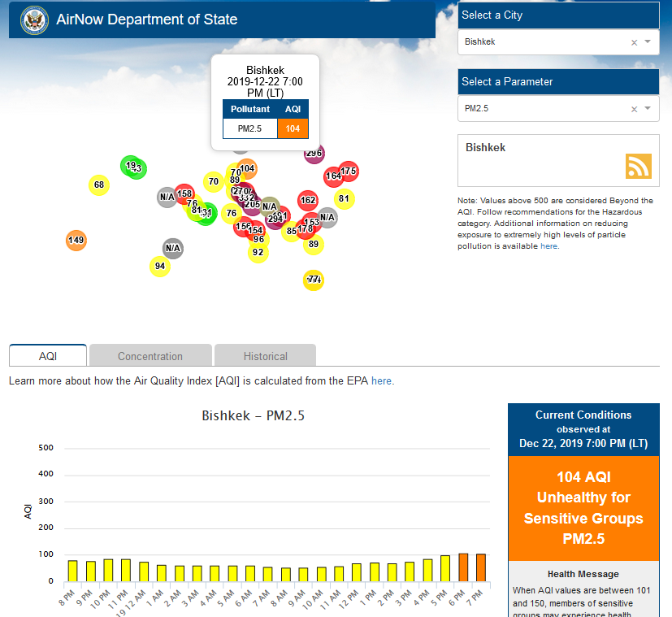This screenshot has height=617, width=672.
Task: Clear the PM2.5 parameter selection
Action: 634,109
